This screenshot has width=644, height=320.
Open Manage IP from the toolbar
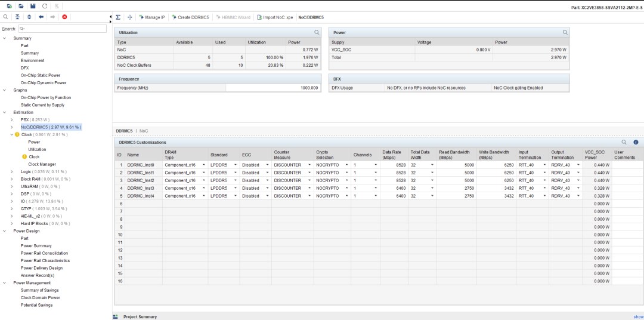[152, 17]
